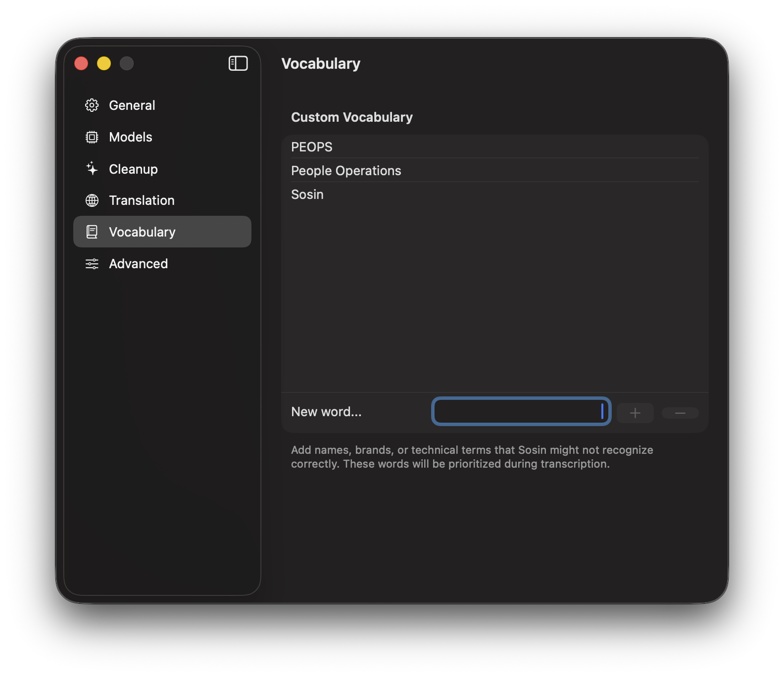
Task: Select the People Operations entry
Action: point(346,171)
